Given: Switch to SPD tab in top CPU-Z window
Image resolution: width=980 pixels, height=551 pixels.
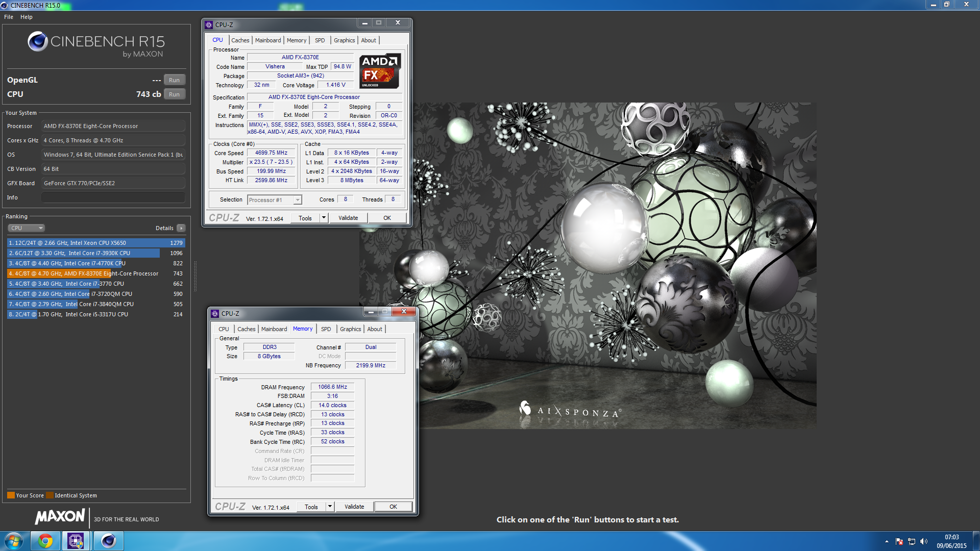Looking at the screenshot, I should pos(320,40).
